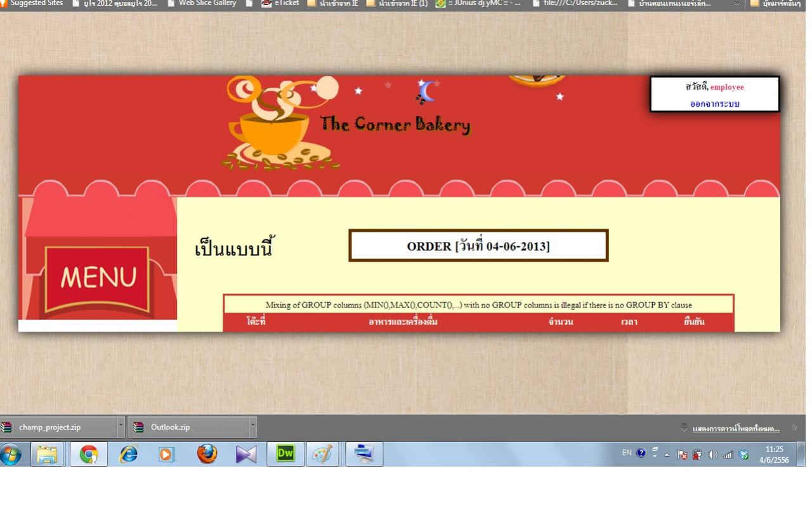Show hidden system tray icons
Viewport: 812px width, 508px height.
666,455
